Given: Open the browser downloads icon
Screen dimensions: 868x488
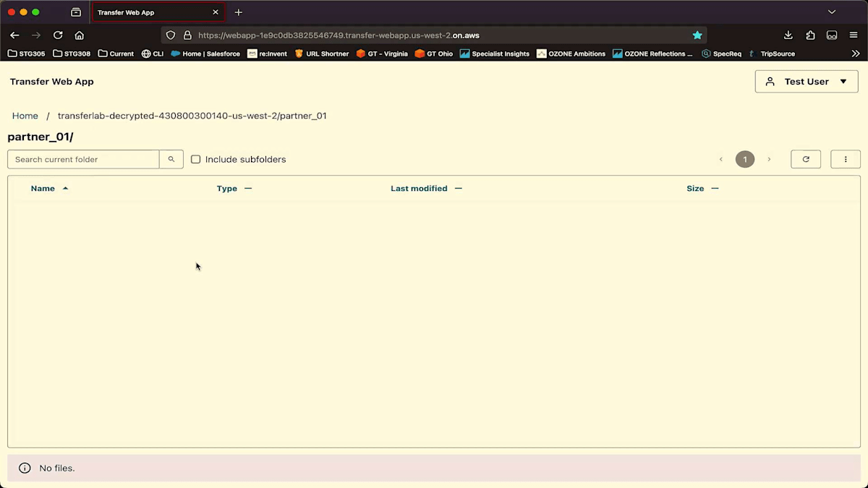Looking at the screenshot, I should point(788,35).
